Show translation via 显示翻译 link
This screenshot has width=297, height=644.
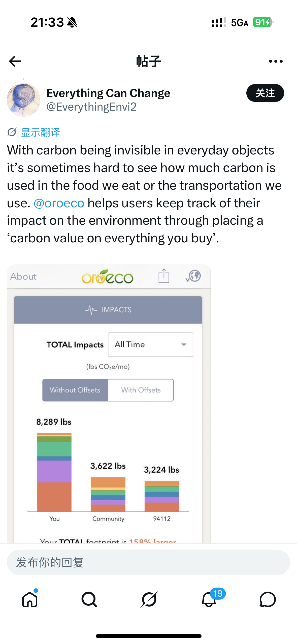pyautogui.click(x=41, y=132)
